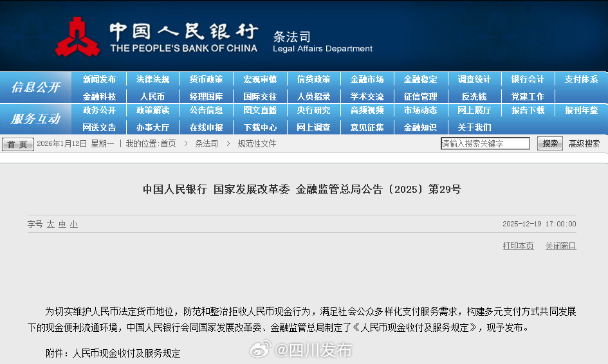
Task: Set font size to 大
Action: [50, 224]
